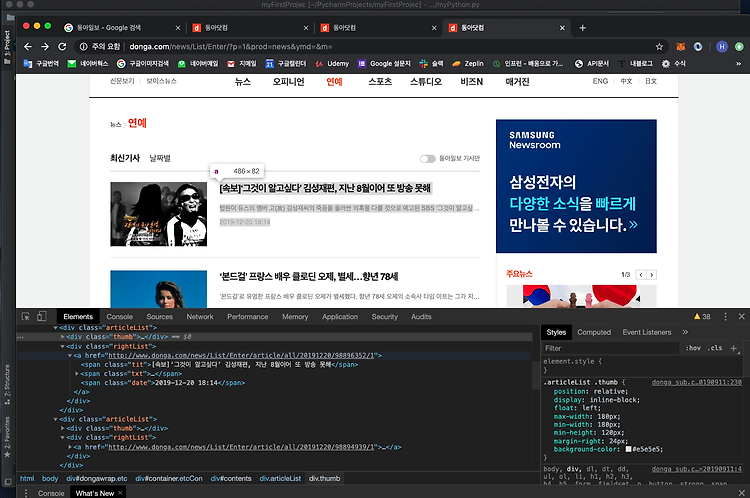Screen dimensions: 750x498
Task: Close the Google search tab
Action: (178, 28)
